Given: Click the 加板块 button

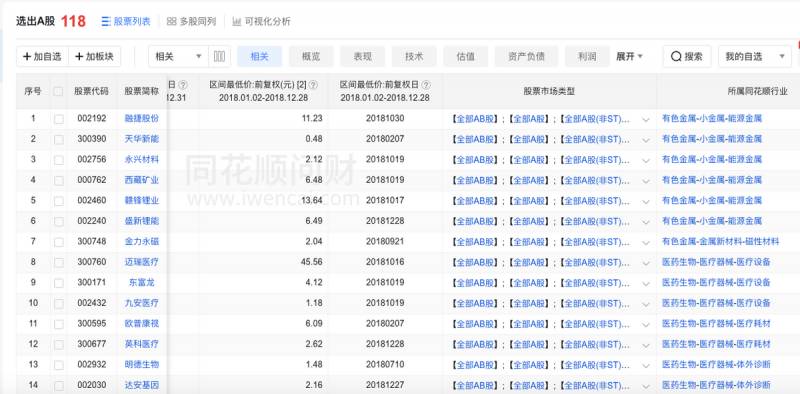Looking at the screenshot, I should click(x=94, y=57).
